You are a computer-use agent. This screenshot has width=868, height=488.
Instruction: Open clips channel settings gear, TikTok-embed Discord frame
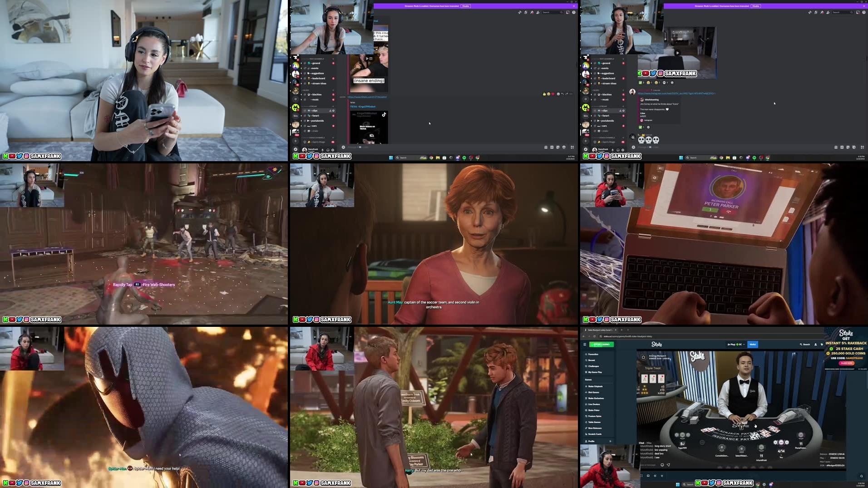click(333, 111)
